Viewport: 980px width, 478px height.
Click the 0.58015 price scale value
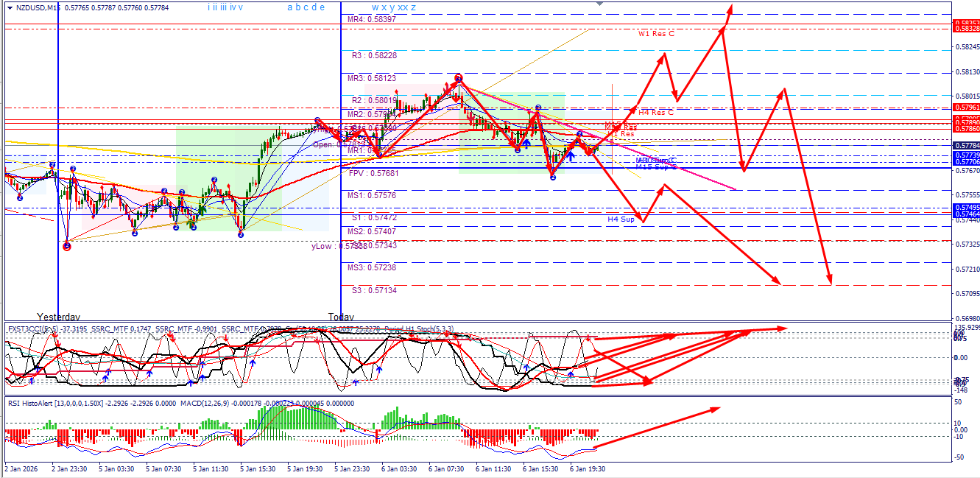point(966,96)
